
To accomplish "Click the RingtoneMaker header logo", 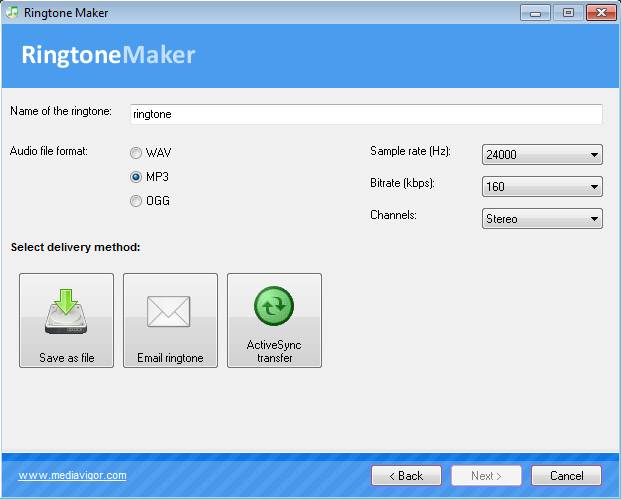I will tap(108, 54).
